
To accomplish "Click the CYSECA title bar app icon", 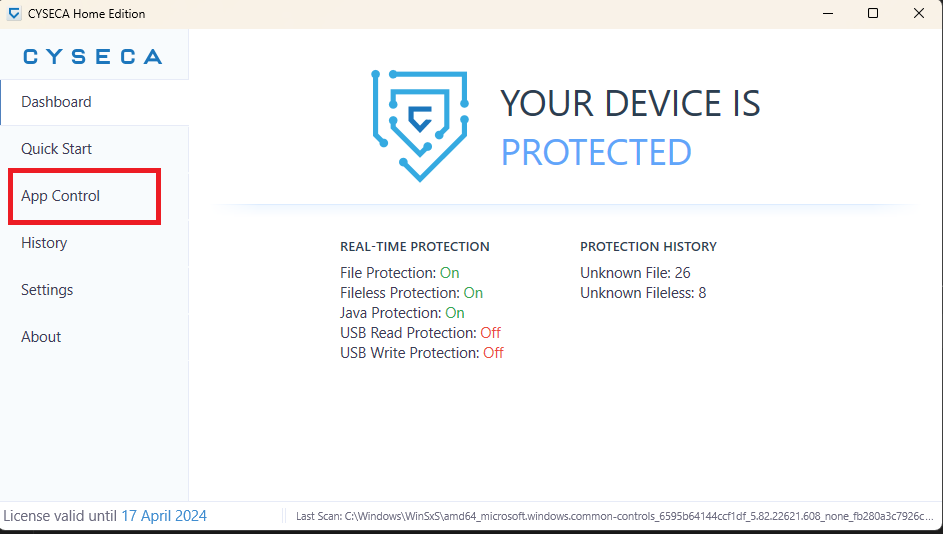I will pos(14,14).
